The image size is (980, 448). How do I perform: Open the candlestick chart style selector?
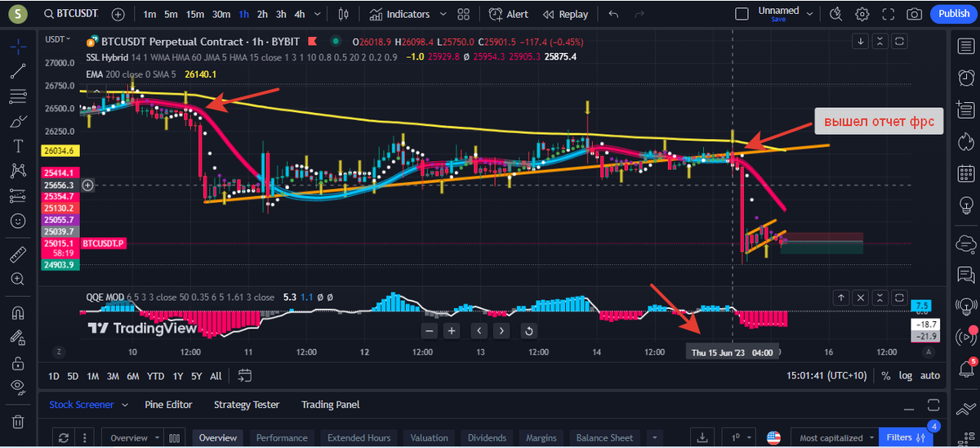[x=342, y=14]
